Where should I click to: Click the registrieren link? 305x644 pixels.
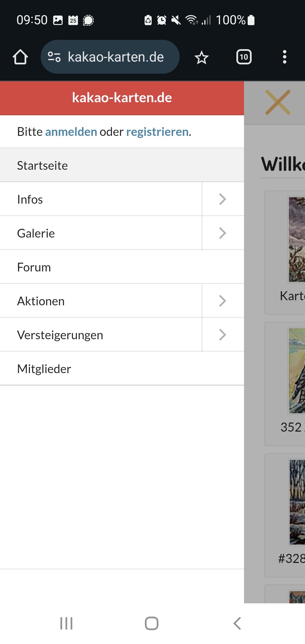tap(157, 132)
